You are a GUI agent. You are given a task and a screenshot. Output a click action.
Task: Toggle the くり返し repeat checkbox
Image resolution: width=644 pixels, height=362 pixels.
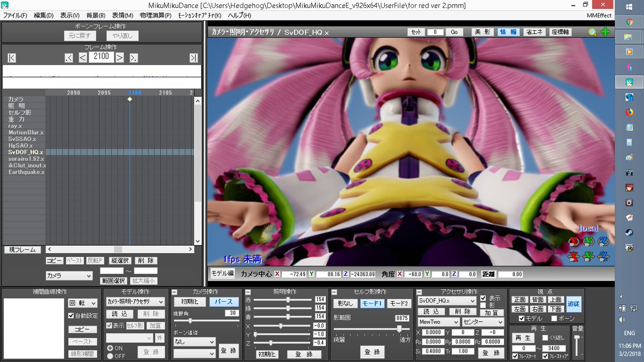(x=545, y=338)
